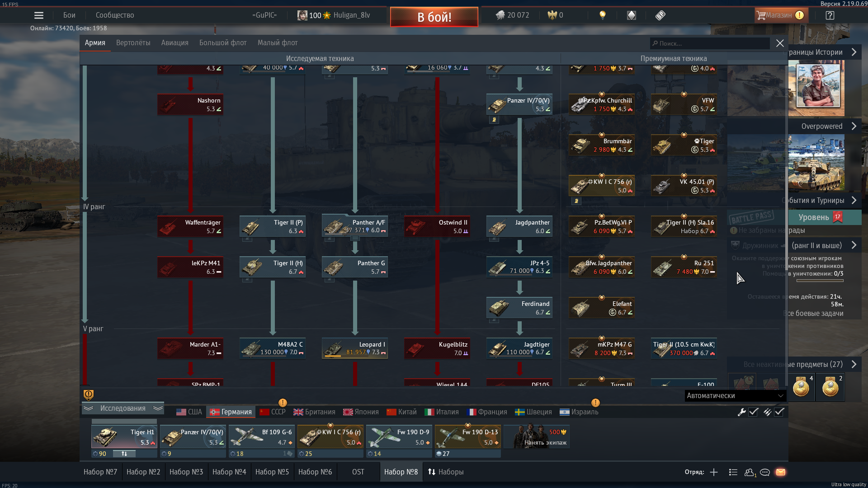
Task: Click the small icon under KW I C 756 (r)
Action: pyautogui.click(x=576, y=201)
